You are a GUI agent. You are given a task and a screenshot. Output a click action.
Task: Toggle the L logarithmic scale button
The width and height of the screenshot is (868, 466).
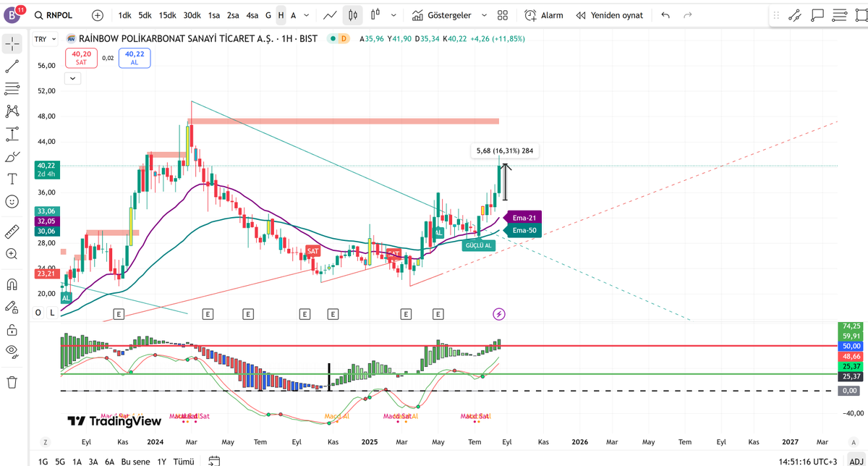52,313
